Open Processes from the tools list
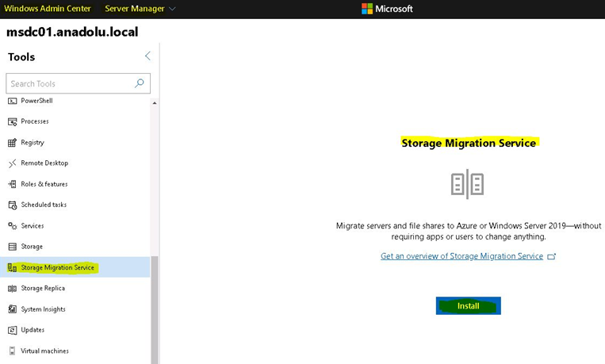605x364 pixels. (35, 121)
